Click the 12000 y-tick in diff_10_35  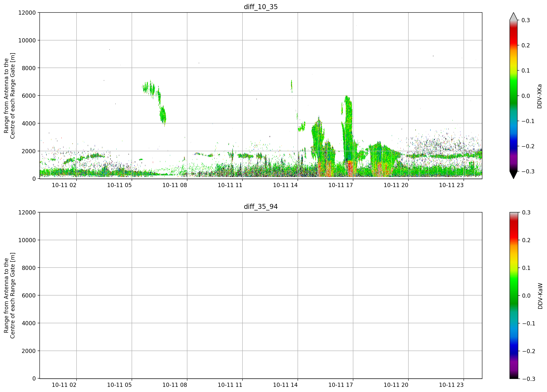[x=27, y=12]
